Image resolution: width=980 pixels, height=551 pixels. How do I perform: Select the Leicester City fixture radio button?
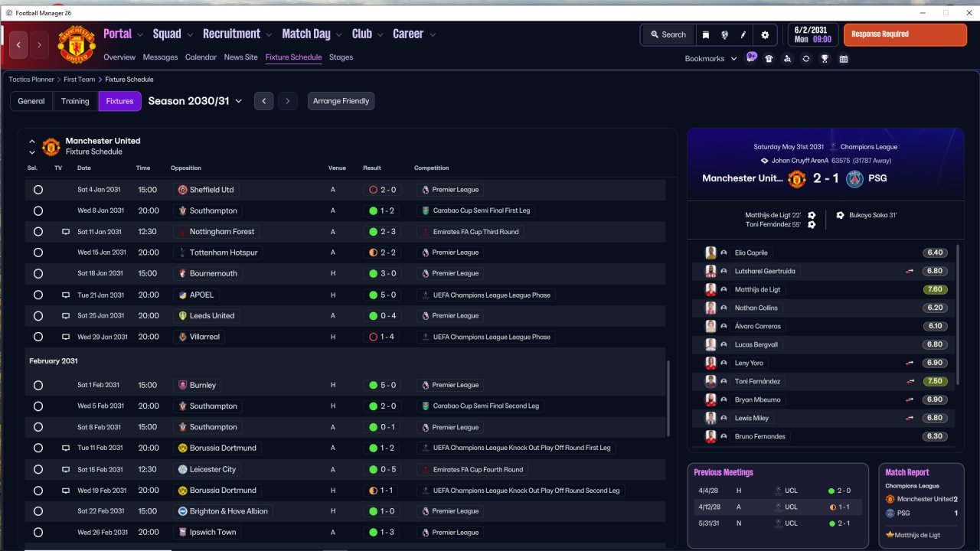coord(38,469)
